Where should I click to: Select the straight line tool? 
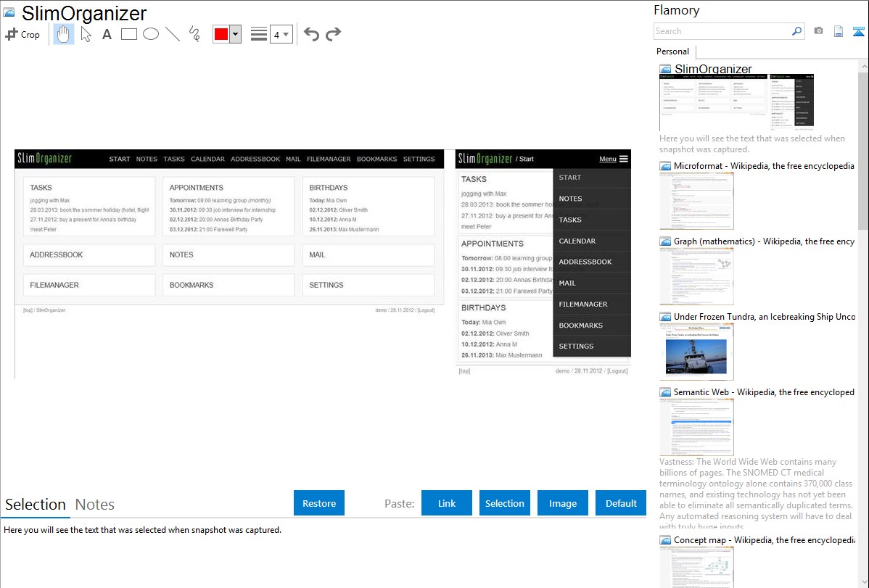[x=173, y=34]
